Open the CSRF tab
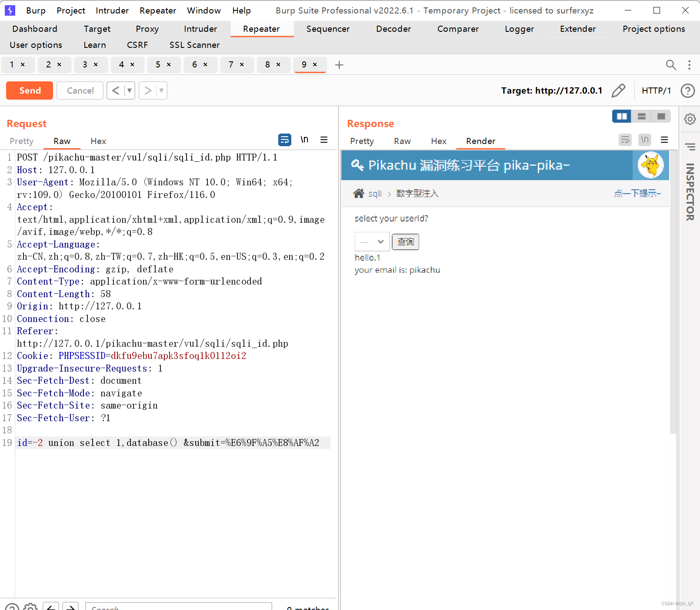The image size is (700, 610). coord(137,45)
